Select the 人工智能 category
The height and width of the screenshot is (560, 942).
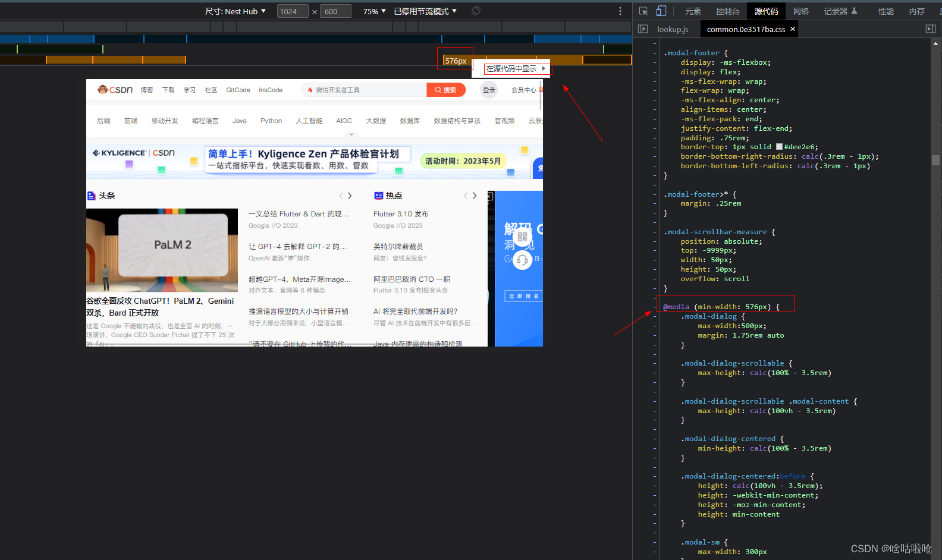(309, 121)
